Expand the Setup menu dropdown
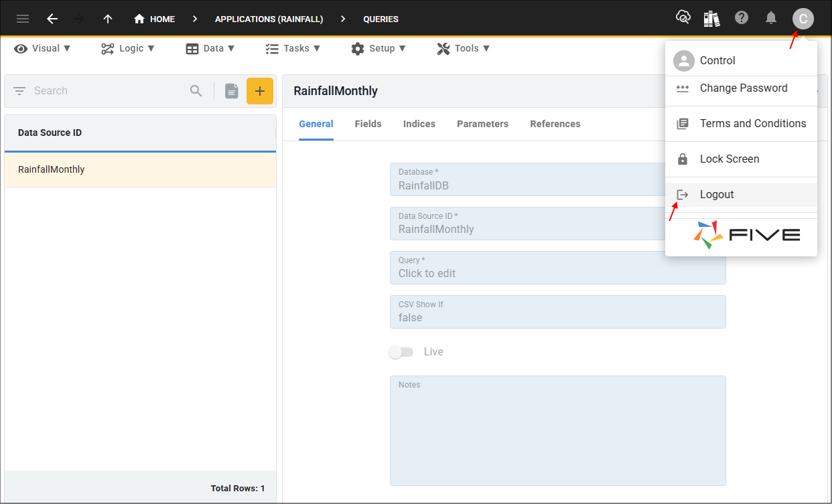The height and width of the screenshot is (504, 832). click(x=378, y=48)
